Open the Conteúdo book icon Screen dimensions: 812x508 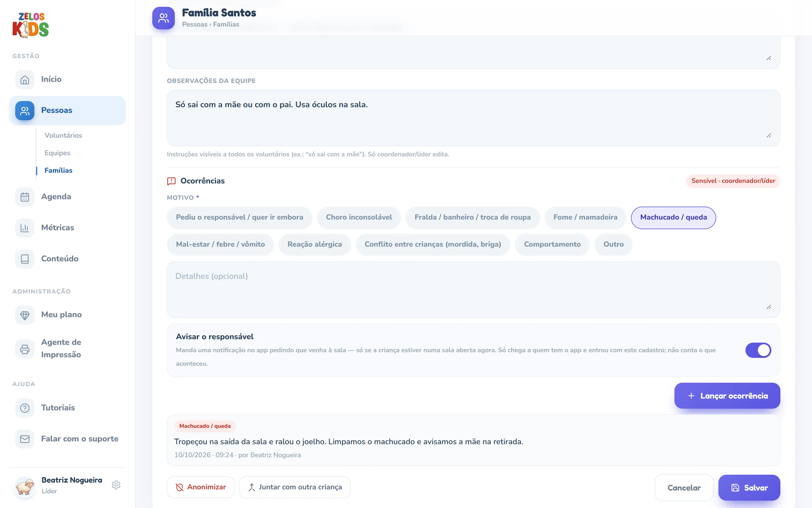(x=25, y=259)
